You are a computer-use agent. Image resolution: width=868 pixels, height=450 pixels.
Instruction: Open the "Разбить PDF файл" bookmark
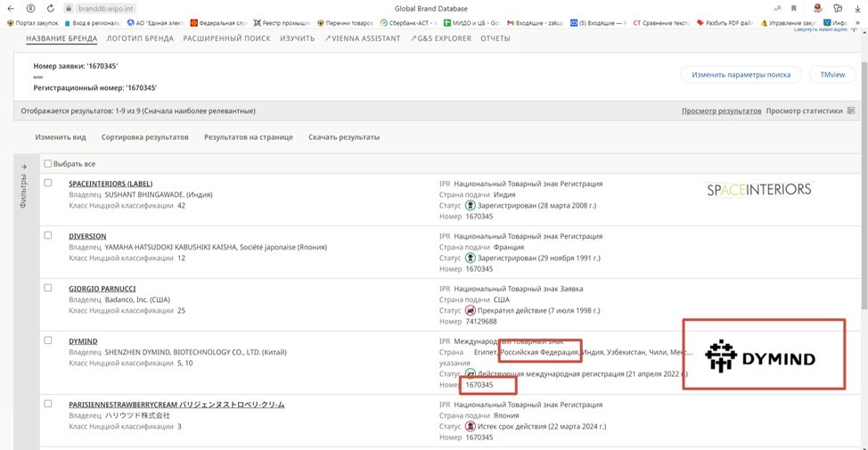[725, 23]
